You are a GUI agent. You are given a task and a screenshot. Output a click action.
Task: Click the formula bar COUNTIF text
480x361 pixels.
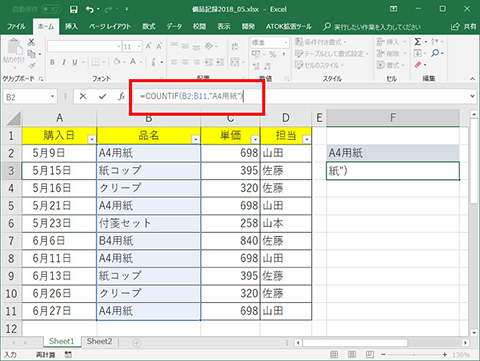[x=192, y=96]
